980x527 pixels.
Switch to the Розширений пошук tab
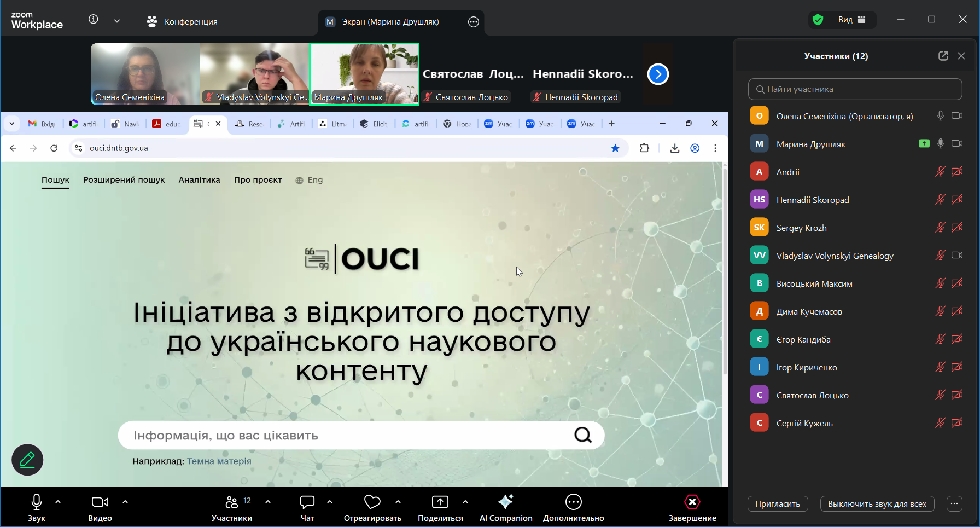[x=124, y=180]
